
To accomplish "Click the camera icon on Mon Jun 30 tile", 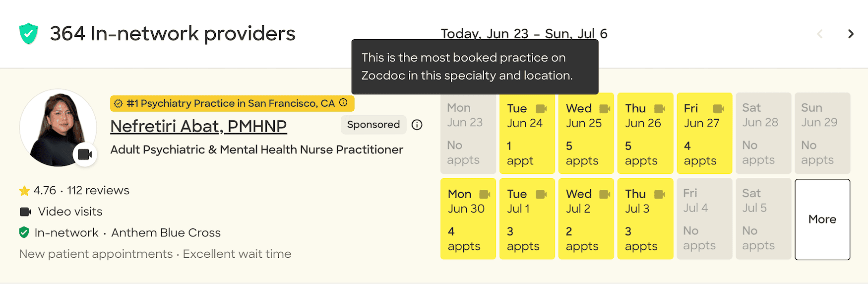I will click(483, 194).
